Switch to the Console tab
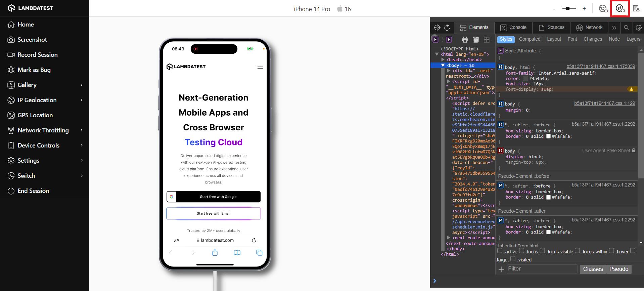The height and width of the screenshot is (291, 644). coord(513,28)
